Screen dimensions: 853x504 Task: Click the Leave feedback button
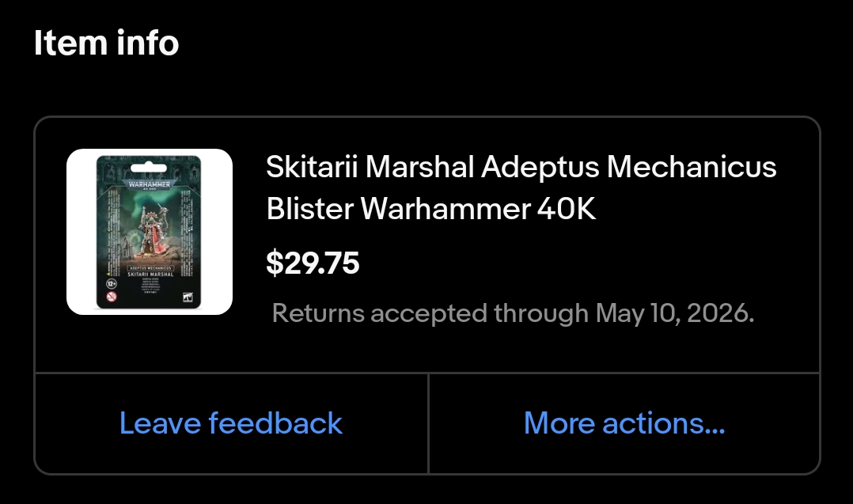(230, 423)
